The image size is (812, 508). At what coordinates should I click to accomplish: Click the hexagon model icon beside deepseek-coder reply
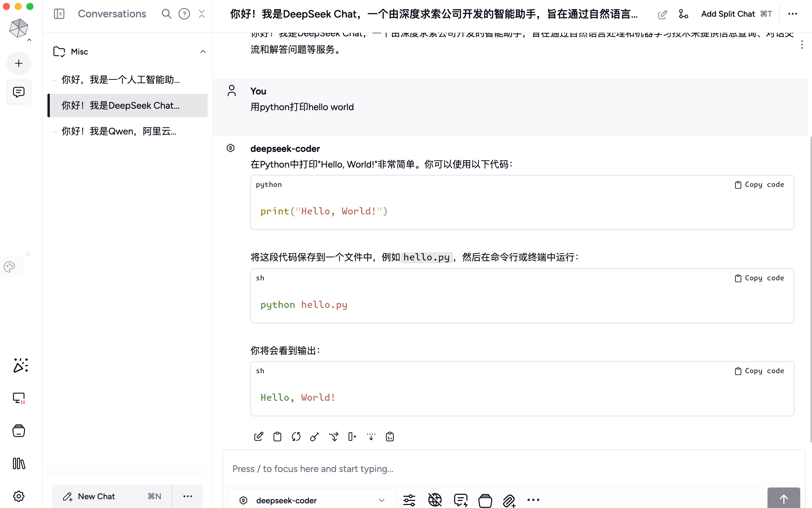231,148
